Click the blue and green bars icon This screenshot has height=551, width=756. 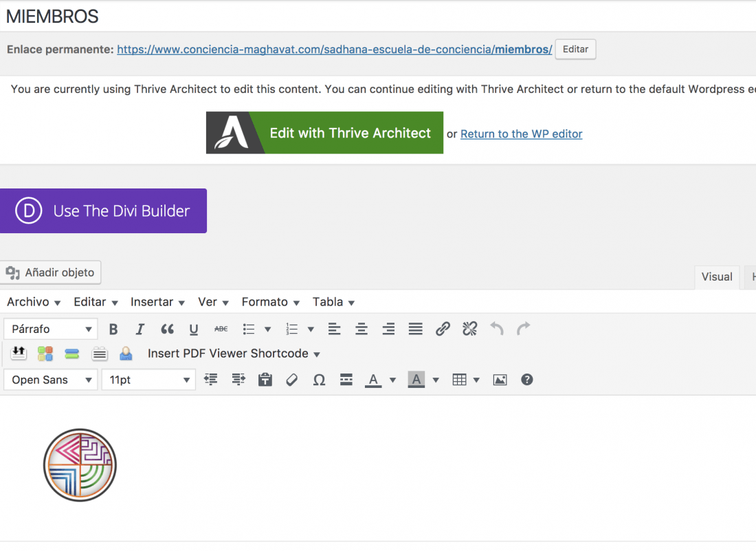(72, 354)
